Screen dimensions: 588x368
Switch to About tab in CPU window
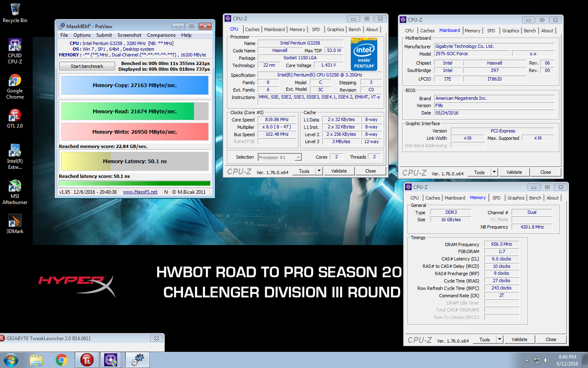tap(372, 29)
